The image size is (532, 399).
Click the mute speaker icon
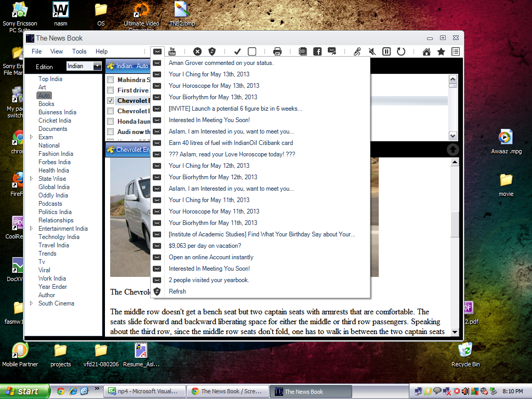point(372,51)
